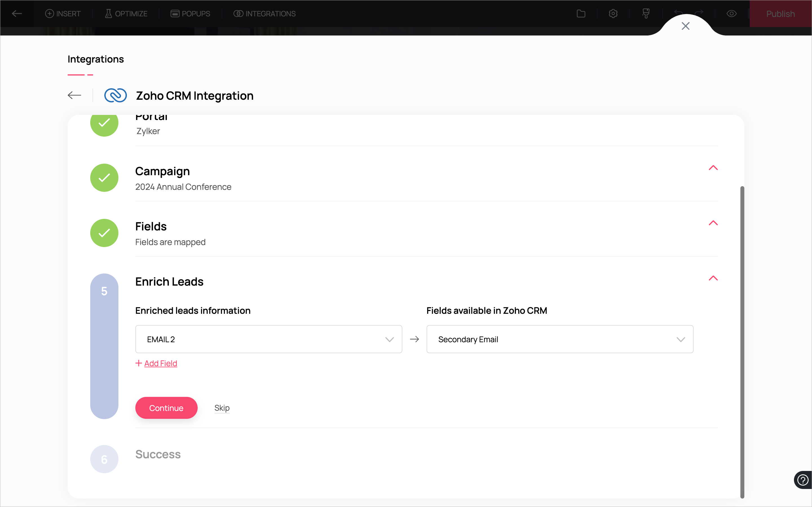Click the folder icon in top toolbar

click(x=581, y=14)
